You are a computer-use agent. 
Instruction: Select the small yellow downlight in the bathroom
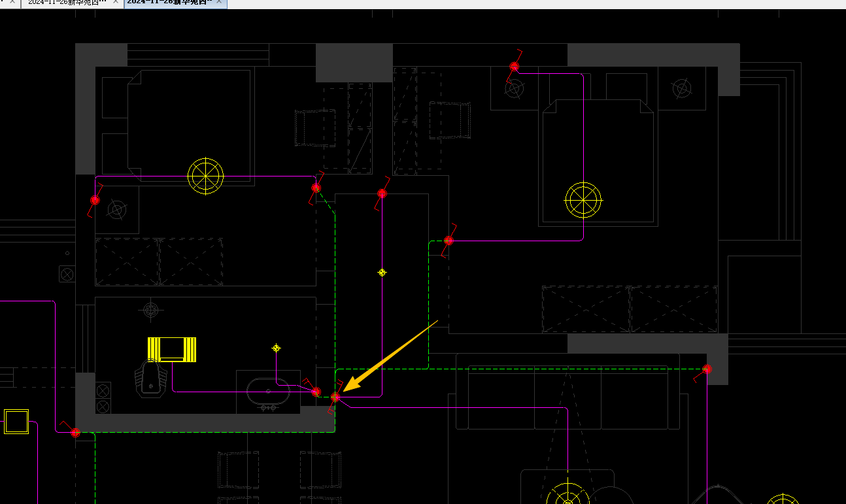tap(276, 348)
